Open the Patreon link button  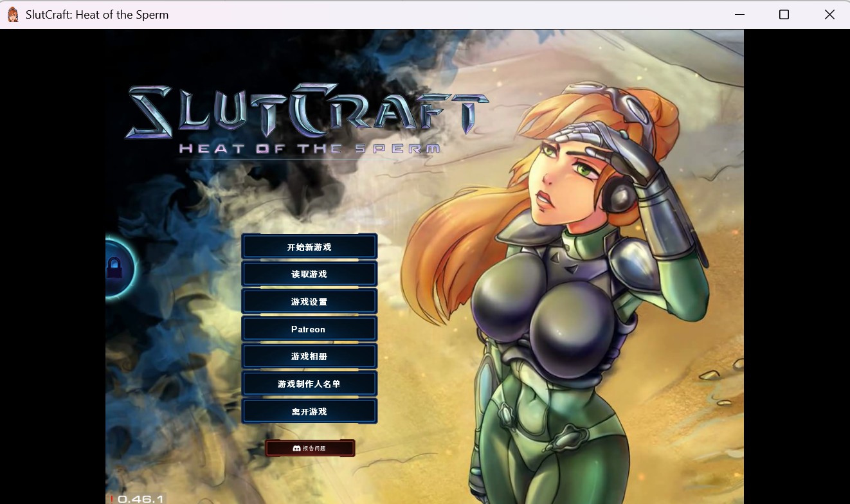pos(309,329)
